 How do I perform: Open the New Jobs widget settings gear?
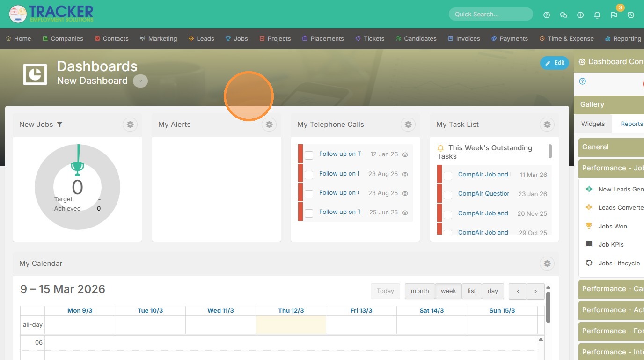tap(130, 125)
